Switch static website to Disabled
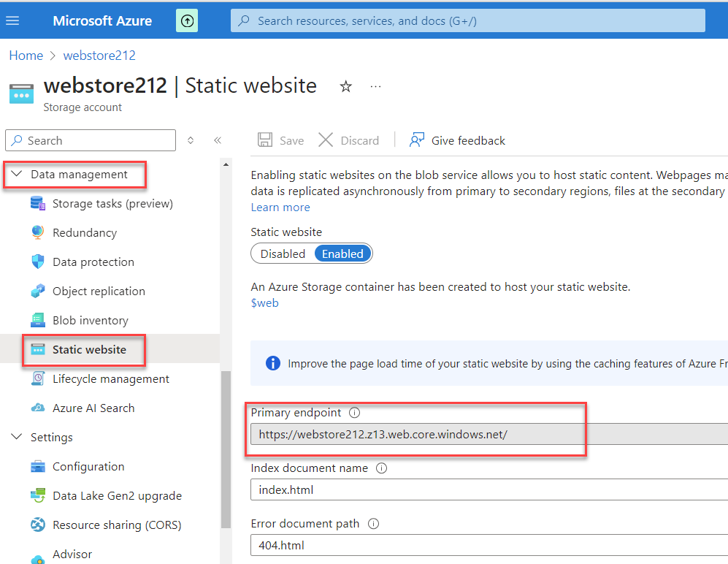 [x=283, y=254]
